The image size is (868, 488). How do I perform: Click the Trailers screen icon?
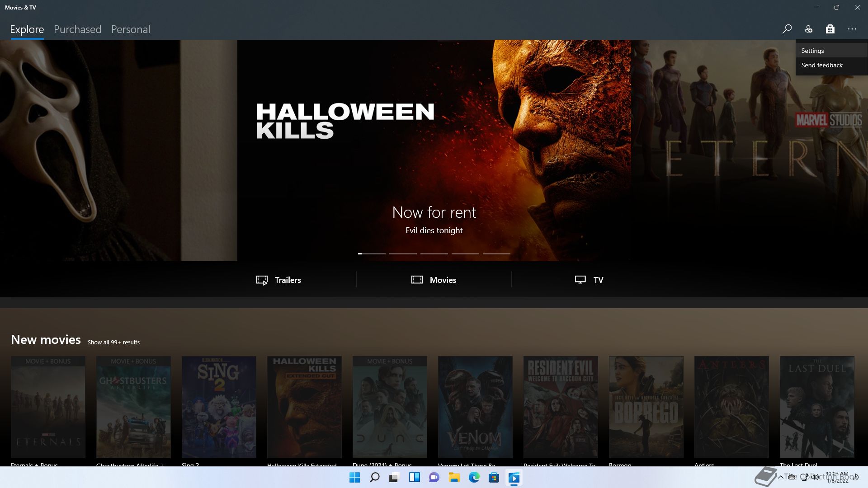pos(262,280)
